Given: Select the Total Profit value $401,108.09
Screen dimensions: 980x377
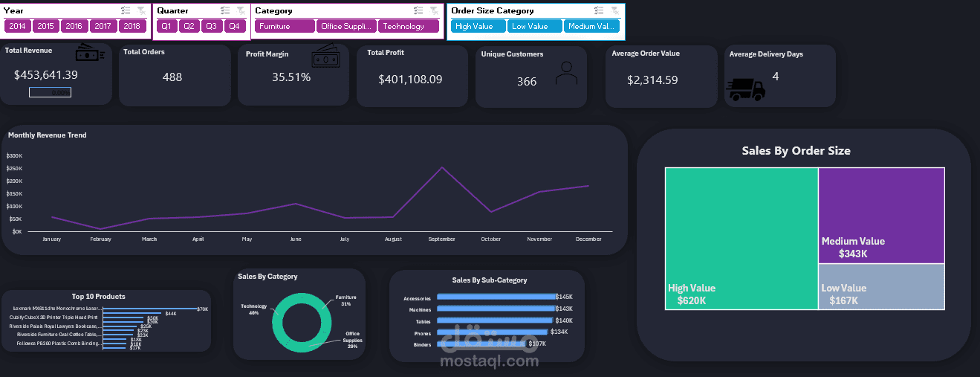Looking at the screenshot, I should (410, 79).
